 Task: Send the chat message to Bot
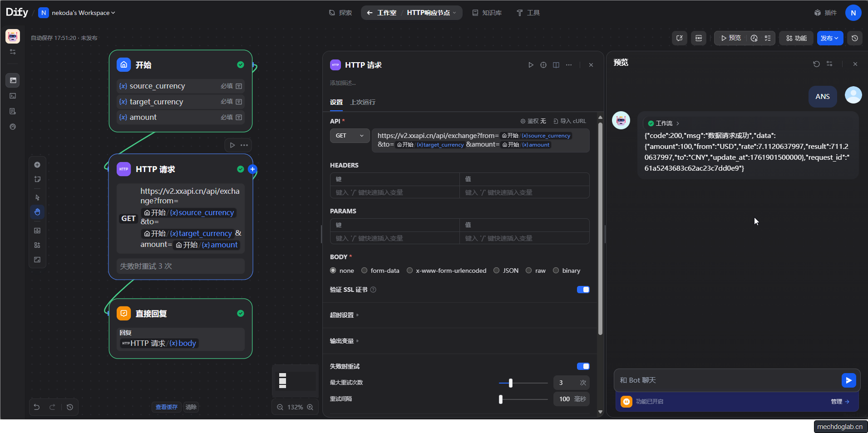pyautogui.click(x=848, y=380)
